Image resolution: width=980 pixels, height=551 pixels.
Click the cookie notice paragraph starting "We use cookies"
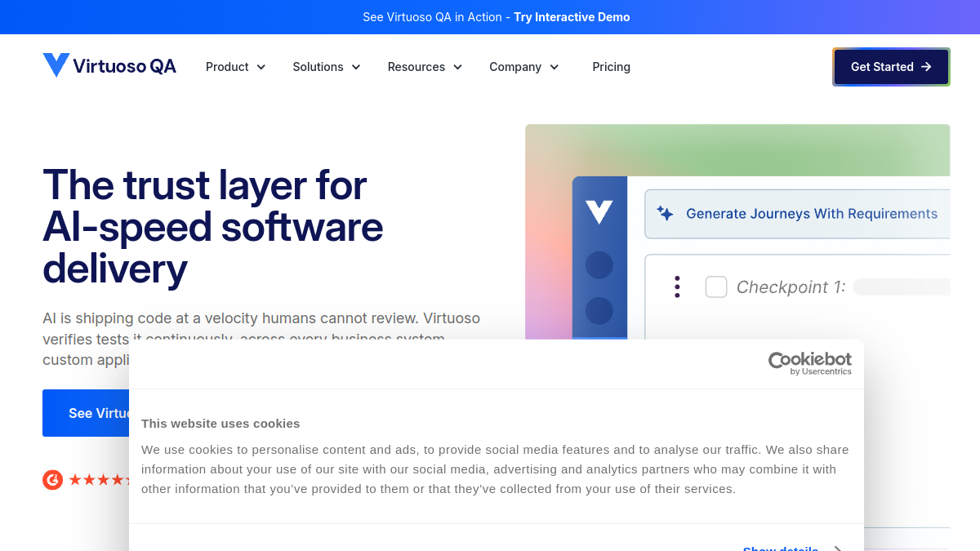coord(495,469)
